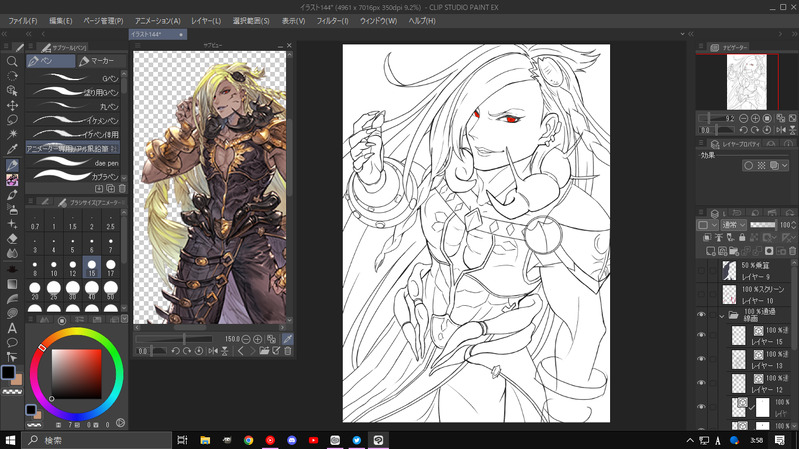This screenshot has width=799, height=449.
Task: Delete image with Sub View trash icon
Action: (x=288, y=351)
